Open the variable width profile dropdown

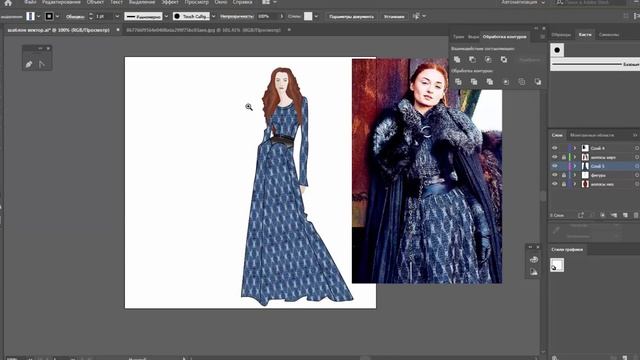point(166,16)
